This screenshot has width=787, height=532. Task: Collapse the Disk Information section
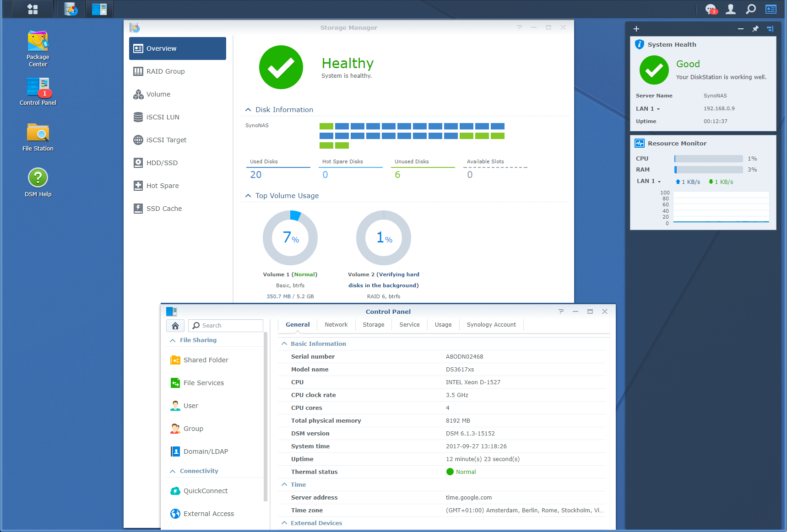(248, 110)
